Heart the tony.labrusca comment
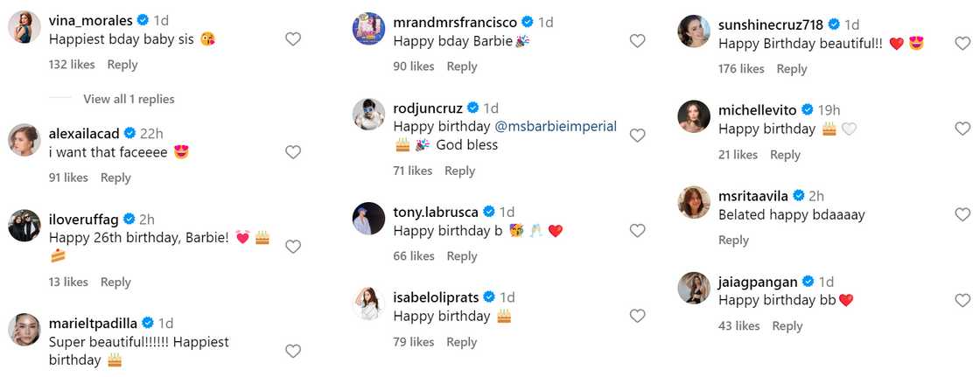980x377 pixels. coord(638,231)
